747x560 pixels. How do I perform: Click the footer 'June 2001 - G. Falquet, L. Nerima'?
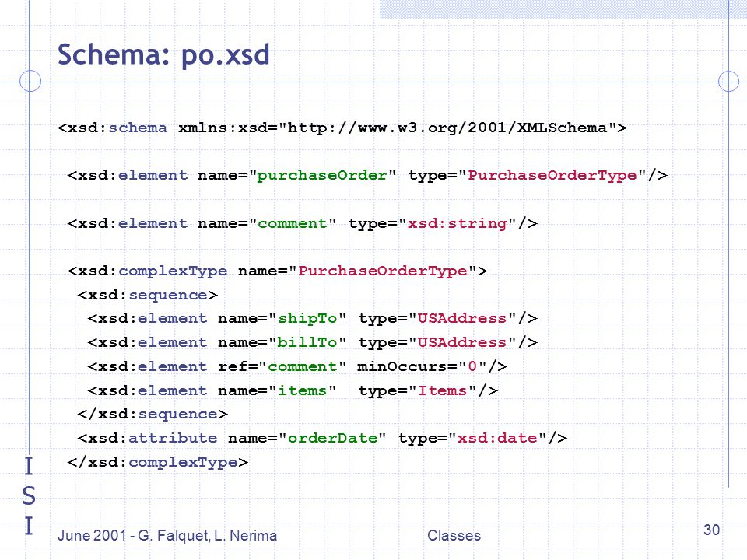167,536
